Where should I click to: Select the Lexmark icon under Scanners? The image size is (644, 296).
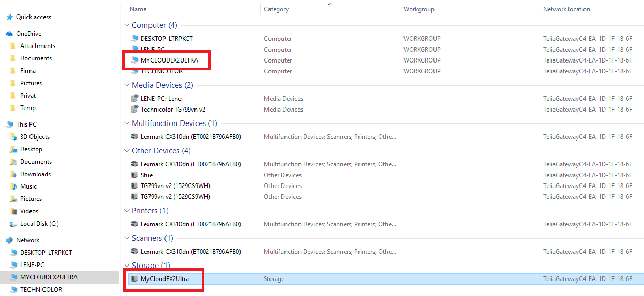(135, 252)
